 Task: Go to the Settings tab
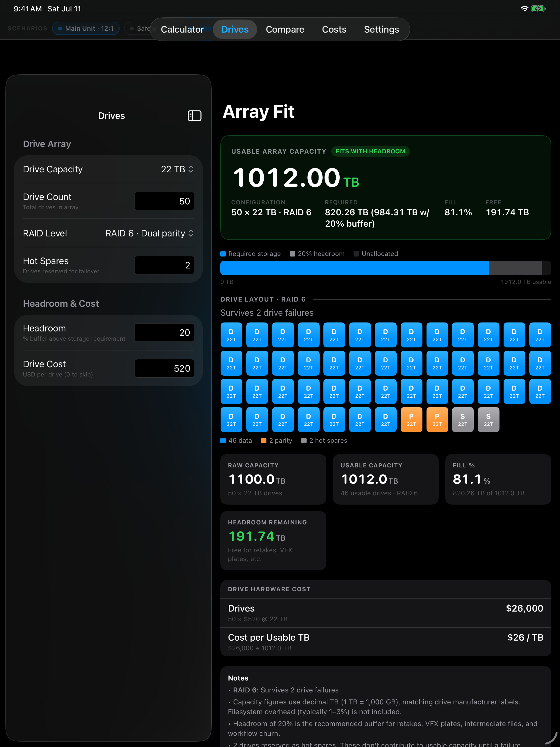click(x=381, y=29)
